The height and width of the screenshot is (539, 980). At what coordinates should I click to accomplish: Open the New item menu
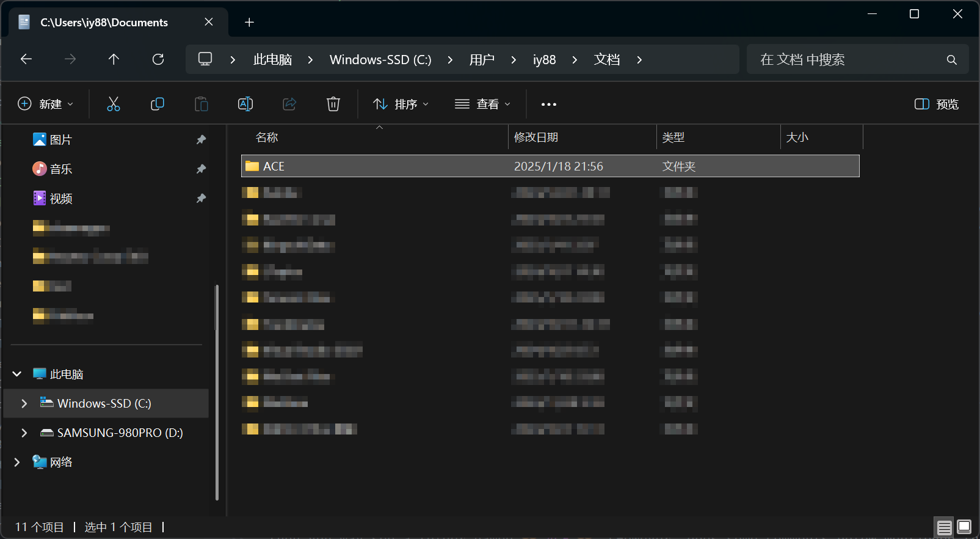tap(46, 105)
